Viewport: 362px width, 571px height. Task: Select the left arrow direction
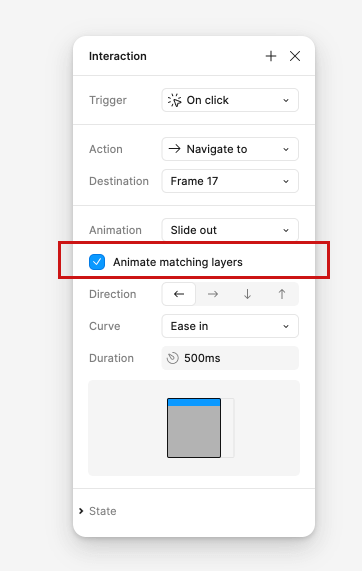[179, 294]
